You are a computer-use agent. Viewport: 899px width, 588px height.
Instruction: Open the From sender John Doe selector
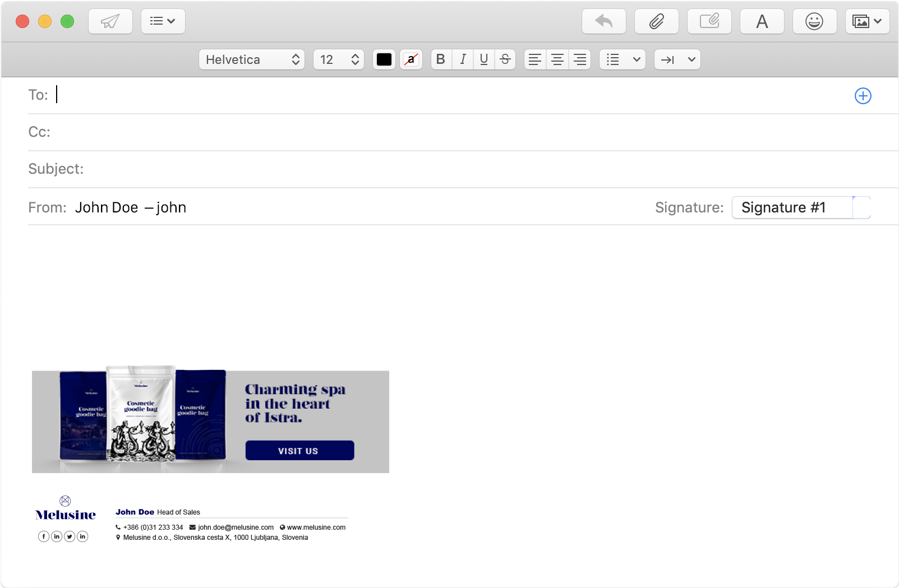coord(131,208)
